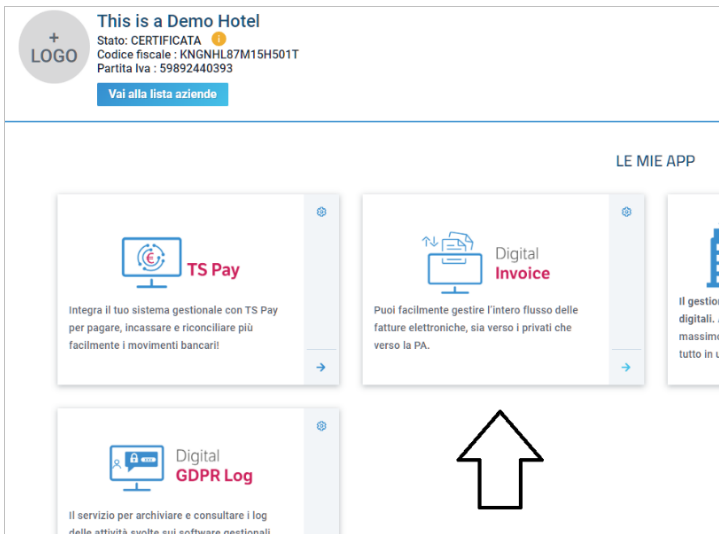
Task: Launch Digital Invoice using its arrow icon
Action: tap(626, 367)
